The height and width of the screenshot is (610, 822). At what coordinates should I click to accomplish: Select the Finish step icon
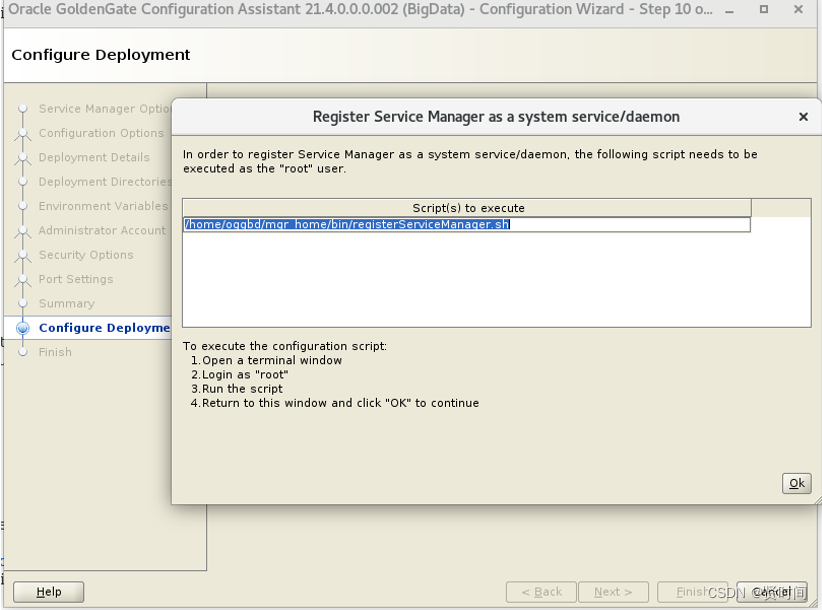23,352
